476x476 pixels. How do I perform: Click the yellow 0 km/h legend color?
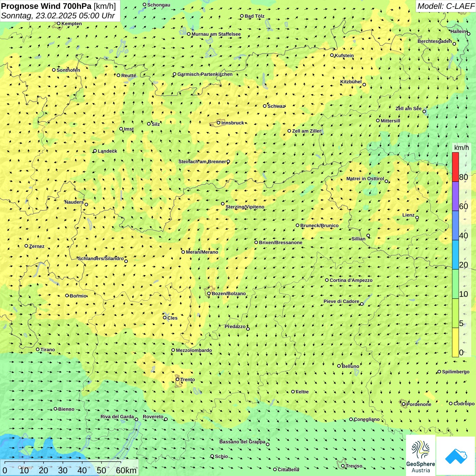coord(455,342)
